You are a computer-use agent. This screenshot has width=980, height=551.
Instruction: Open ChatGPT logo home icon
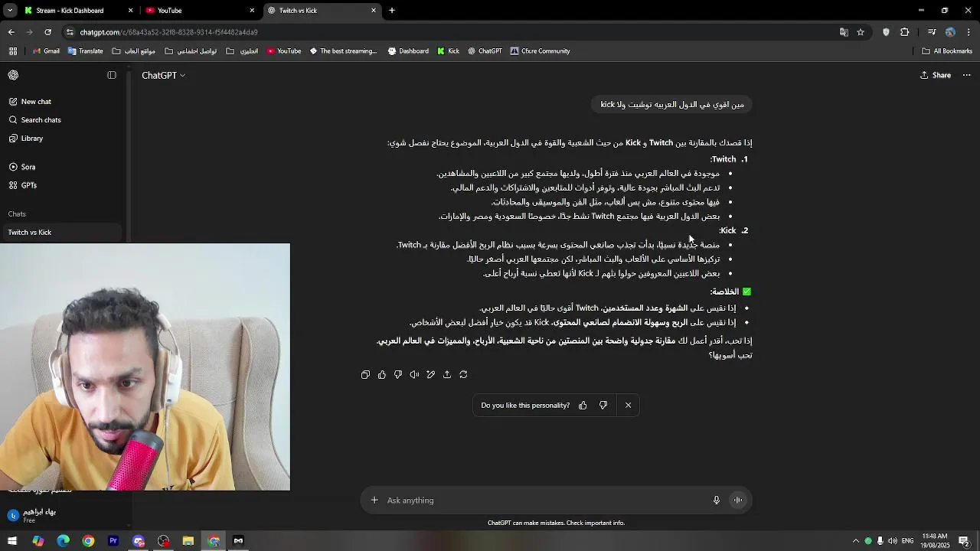[13, 75]
